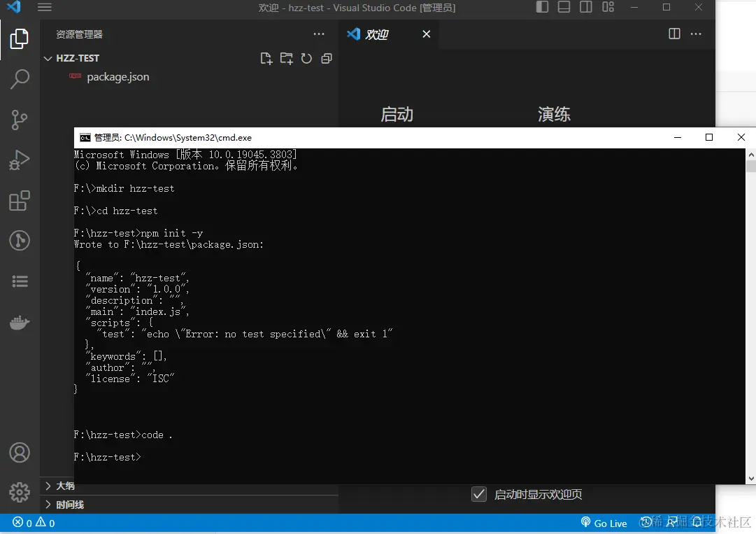Click the cmd scrollbar thumb

point(750,167)
